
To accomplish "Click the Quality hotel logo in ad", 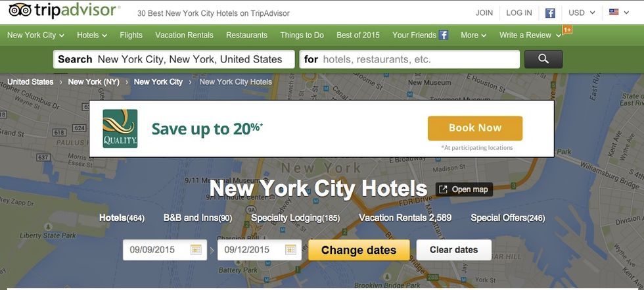I will 120,129.
